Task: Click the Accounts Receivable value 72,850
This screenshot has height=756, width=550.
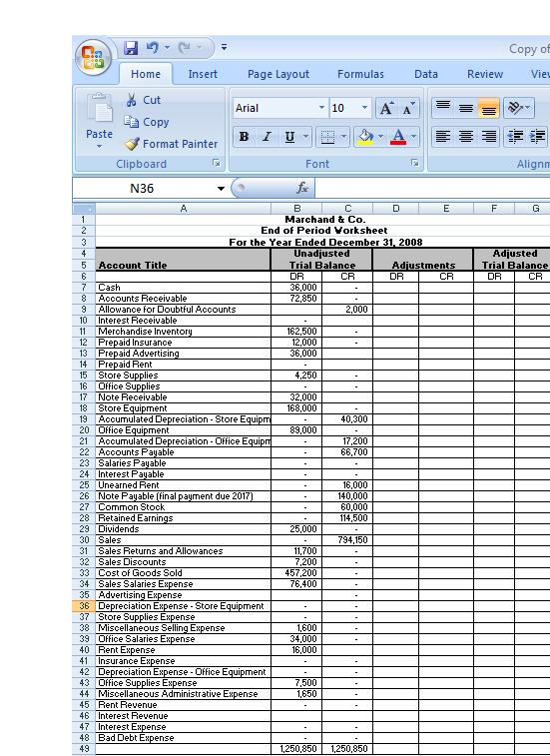Action: tap(296, 299)
